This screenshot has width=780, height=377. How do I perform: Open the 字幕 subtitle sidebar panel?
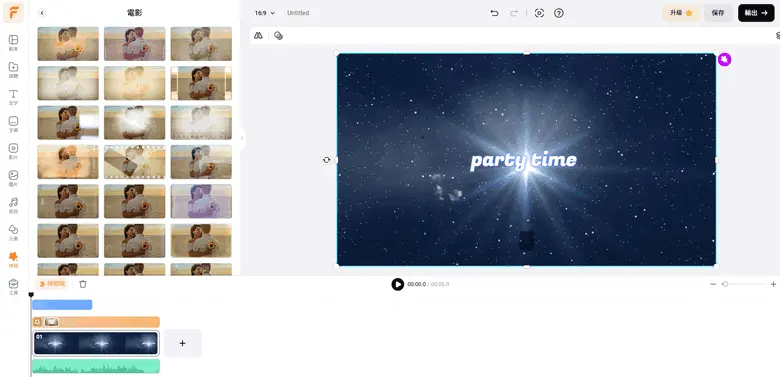tap(13, 124)
